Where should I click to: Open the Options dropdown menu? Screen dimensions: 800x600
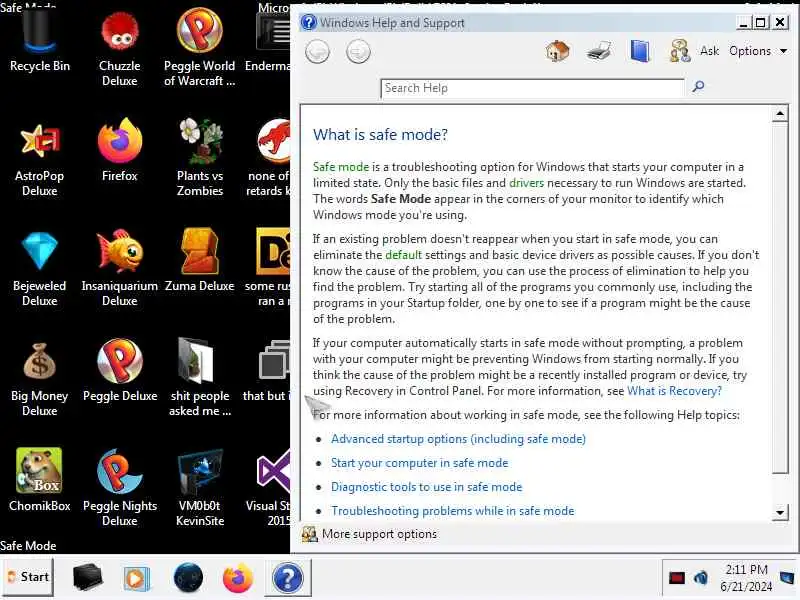click(x=758, y=51)
